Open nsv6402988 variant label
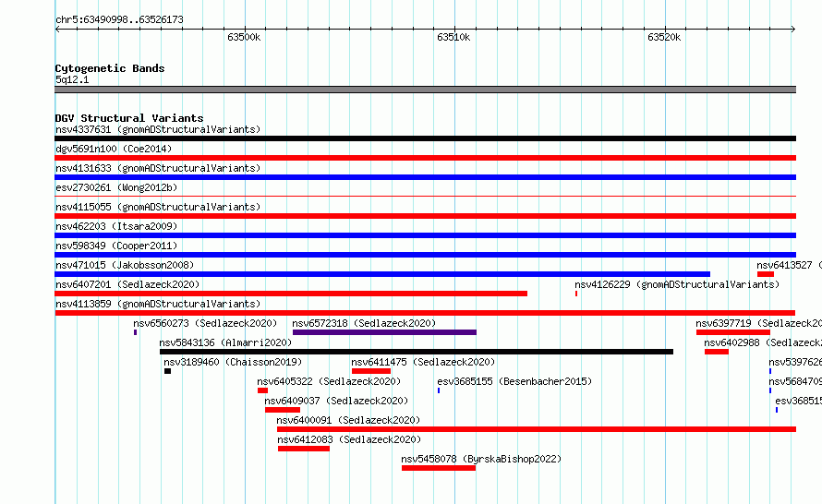 tap(763, 342)
